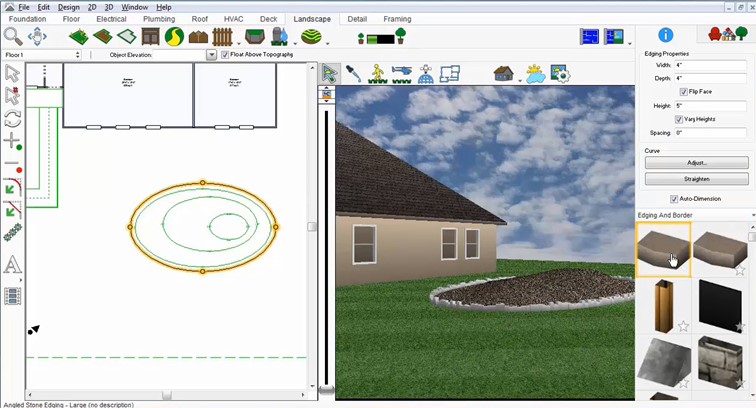Screen dimensions: 756x408
Task: Open the Floor 1 level dropdown
Action: click(42, 55)
